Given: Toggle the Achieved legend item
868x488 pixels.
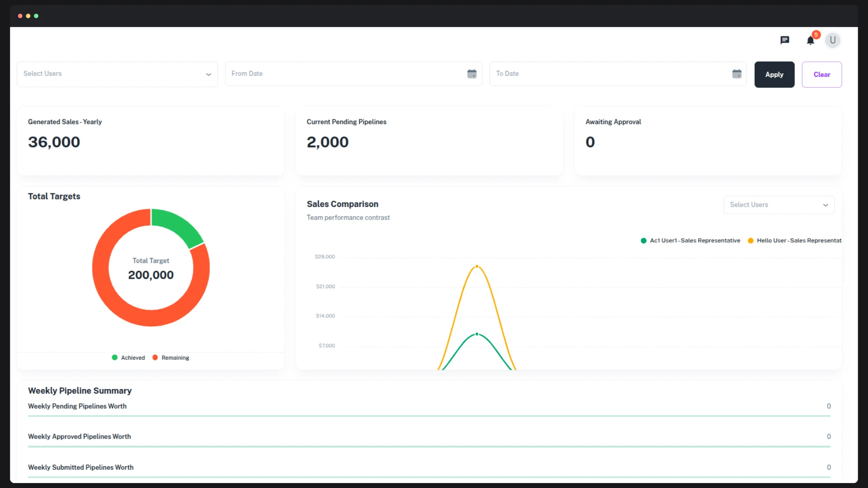Looking at the screenshot, I should tap(128, 357).
